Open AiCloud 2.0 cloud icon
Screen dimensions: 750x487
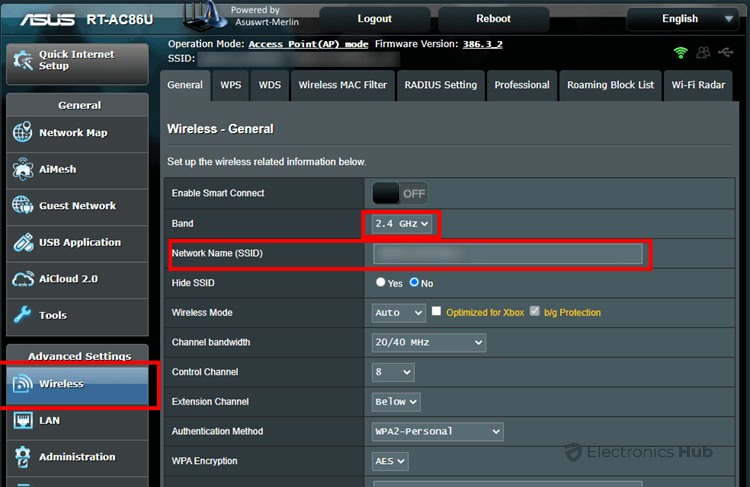[x=23, y=279]
